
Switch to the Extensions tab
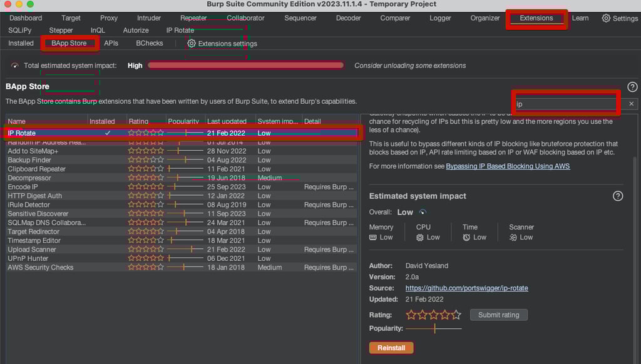[x=536, y=18]
